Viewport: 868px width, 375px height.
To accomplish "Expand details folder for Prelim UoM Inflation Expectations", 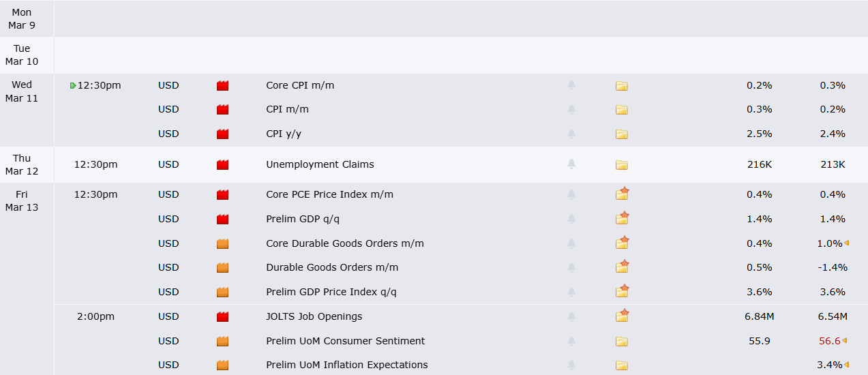I will pos(621,365).
